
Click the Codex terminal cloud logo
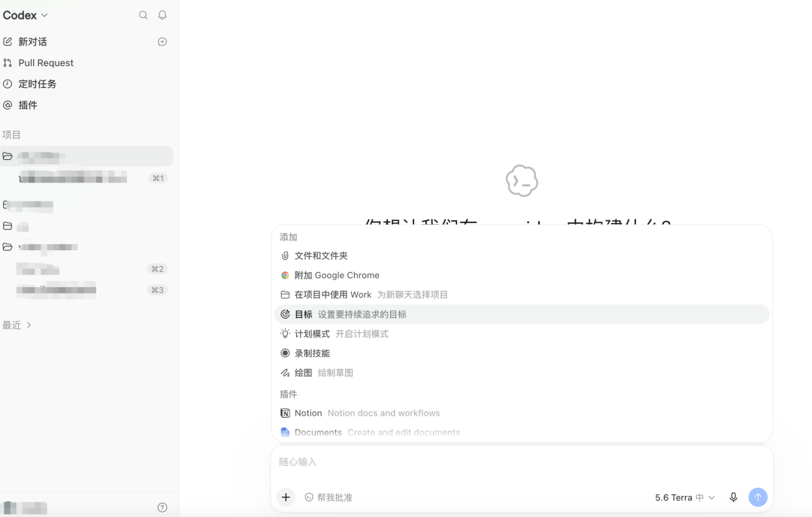pos(522,180)
